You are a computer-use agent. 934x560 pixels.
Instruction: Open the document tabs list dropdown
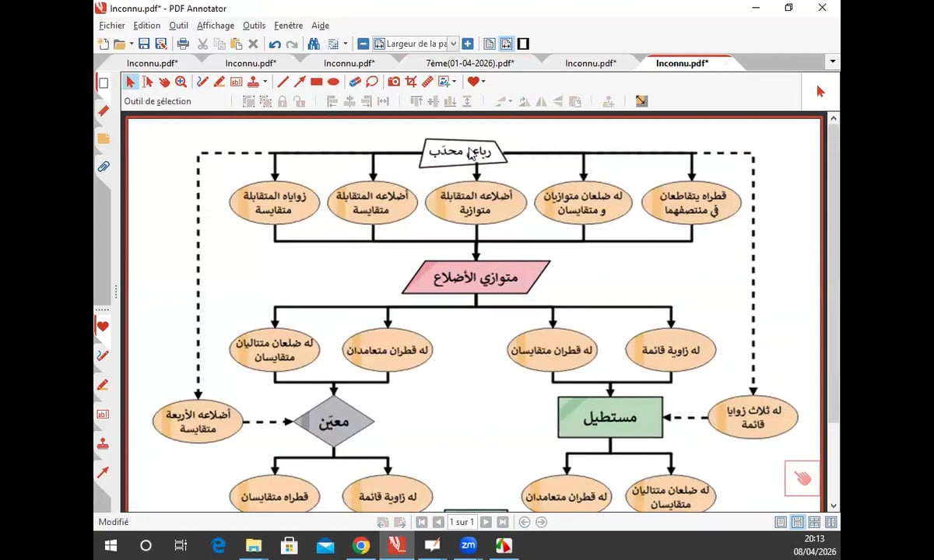[833, 62]
